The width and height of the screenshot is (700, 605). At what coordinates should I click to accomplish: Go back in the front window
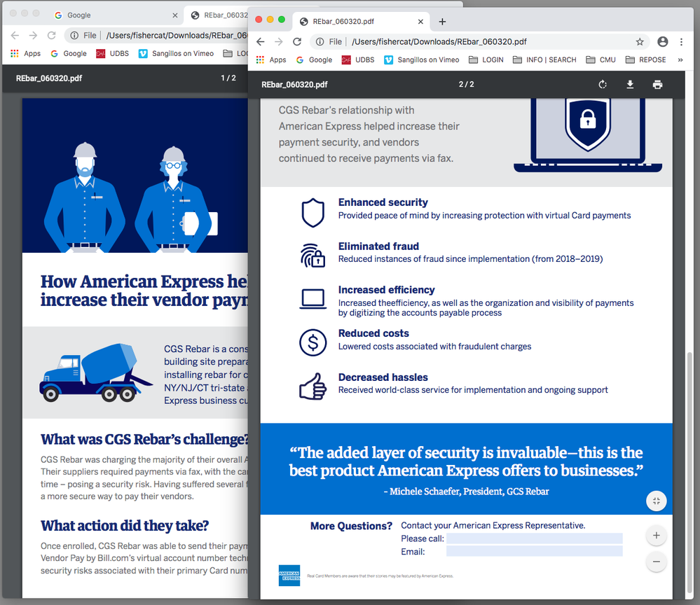click(x=261, y=42)
